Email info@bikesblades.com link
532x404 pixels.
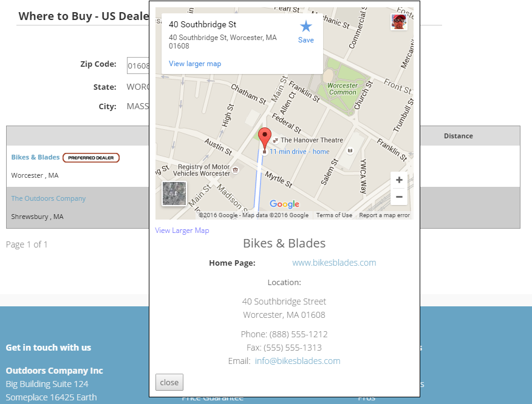(298, 361)
